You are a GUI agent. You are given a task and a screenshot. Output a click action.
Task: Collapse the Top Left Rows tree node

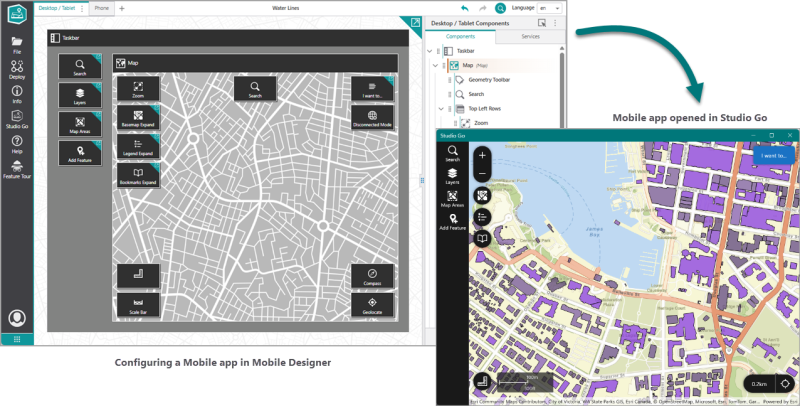click(x=441, y=109)
